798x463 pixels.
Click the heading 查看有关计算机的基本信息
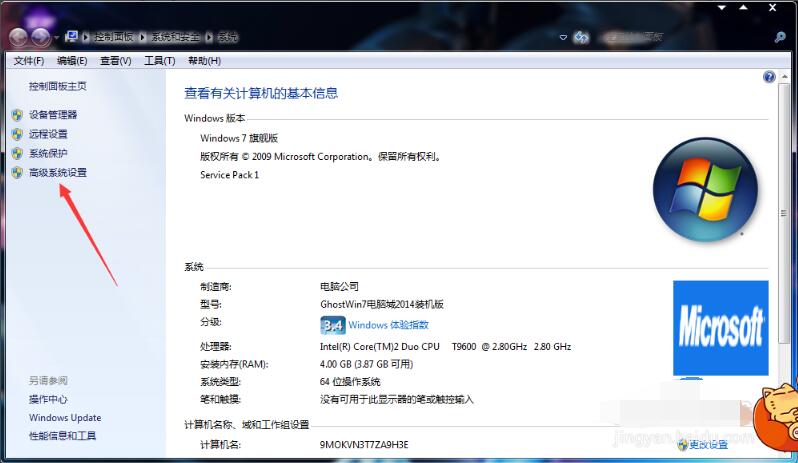pos(261,93)
